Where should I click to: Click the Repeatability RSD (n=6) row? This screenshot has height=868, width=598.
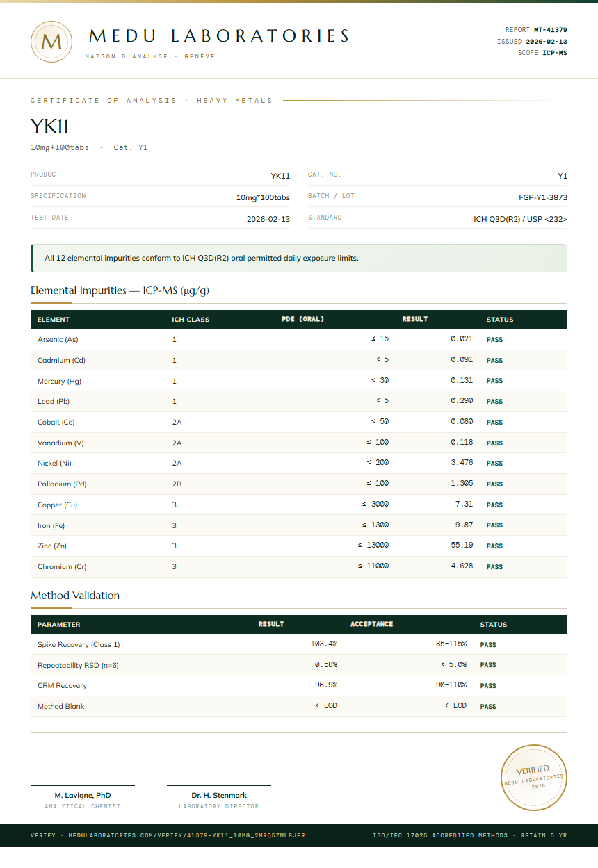[x=299, y=665]
